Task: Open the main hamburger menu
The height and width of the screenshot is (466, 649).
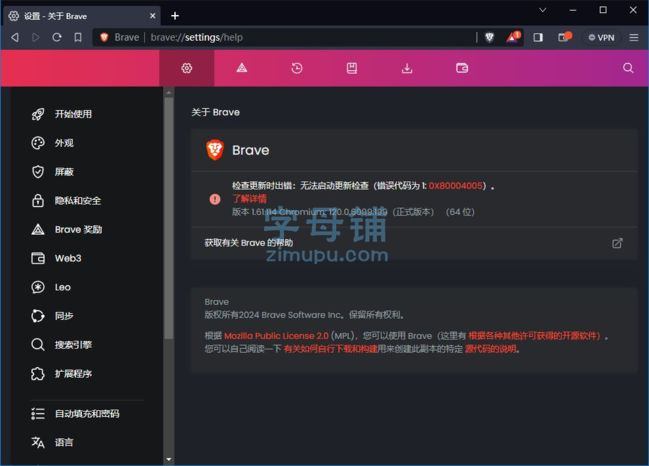Action: point(634,38)
